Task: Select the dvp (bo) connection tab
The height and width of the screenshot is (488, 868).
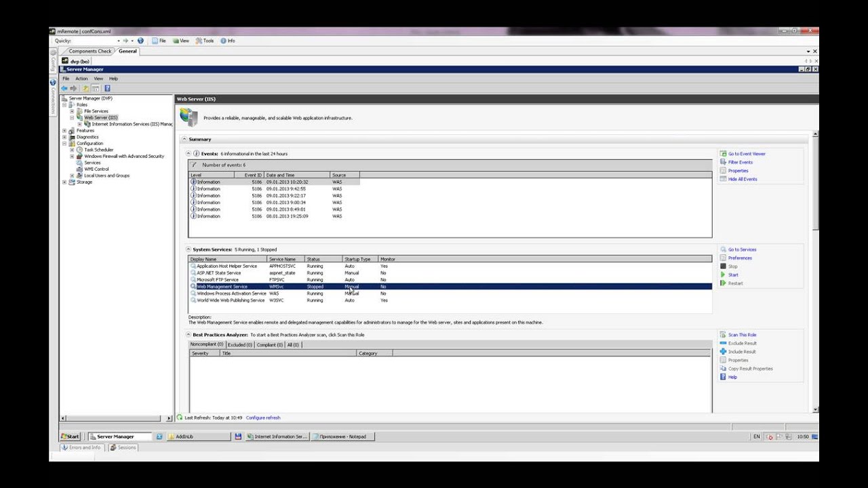Action: [76, 61]
